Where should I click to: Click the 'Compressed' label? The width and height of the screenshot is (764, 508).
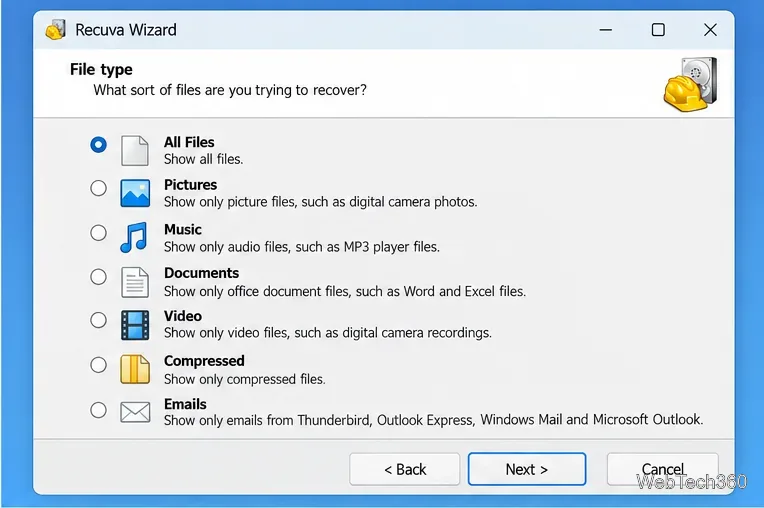pos(204,361)
